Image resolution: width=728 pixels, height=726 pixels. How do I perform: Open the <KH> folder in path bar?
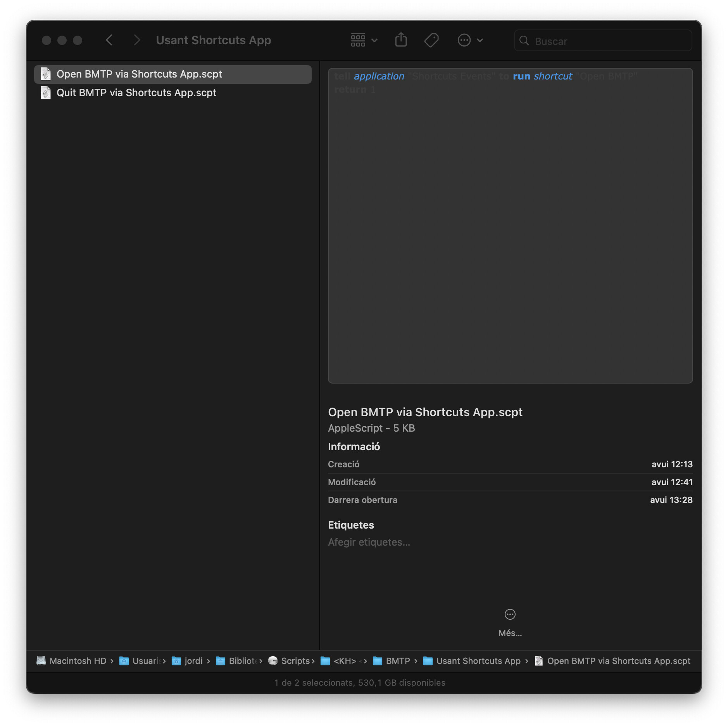(x=338, y=661)
